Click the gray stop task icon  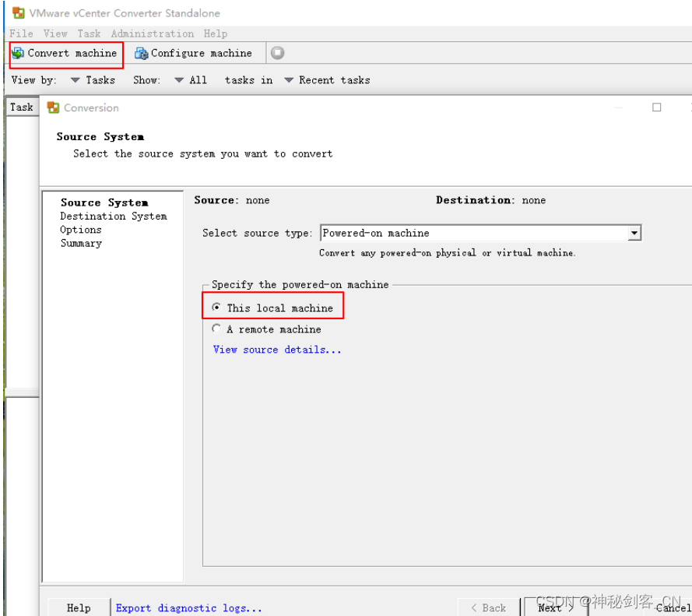point(278,53)
